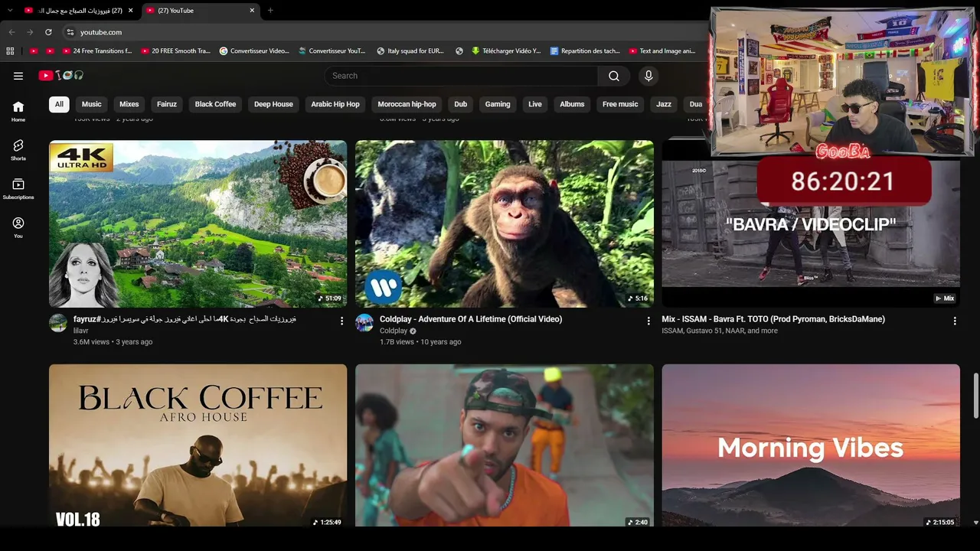Pick the Dub filter chip
Screen dimensions: 980x551
[x=460, y=104]
